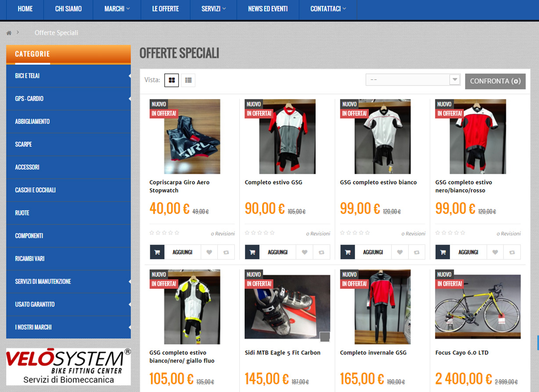
Task: Click the Velosystem Bike Fitting Center banner
Action: coord(68,367)
